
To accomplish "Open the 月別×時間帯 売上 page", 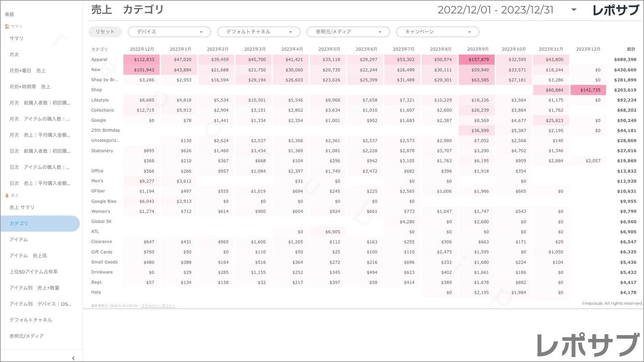I will (30, 87).
